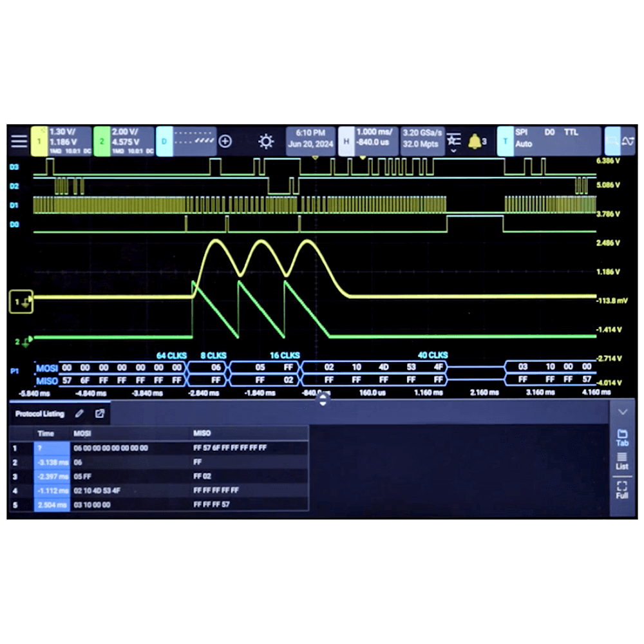Open the display brightness settings icon
This screenshot has width=644, height=644.
(266, 142)
